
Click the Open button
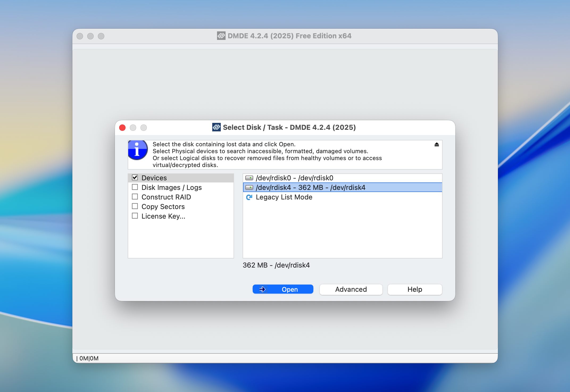pyautogui.click(x=283, y=289)
